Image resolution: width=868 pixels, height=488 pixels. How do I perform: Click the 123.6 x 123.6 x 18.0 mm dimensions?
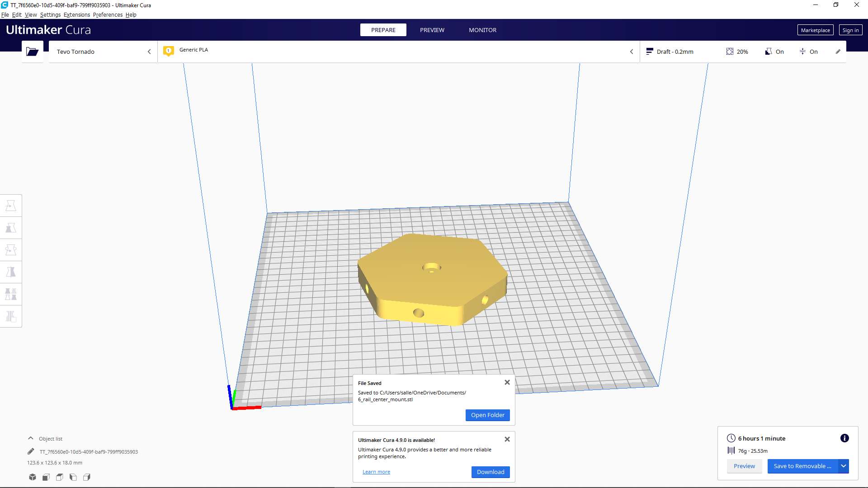click(x=55, y=463)
